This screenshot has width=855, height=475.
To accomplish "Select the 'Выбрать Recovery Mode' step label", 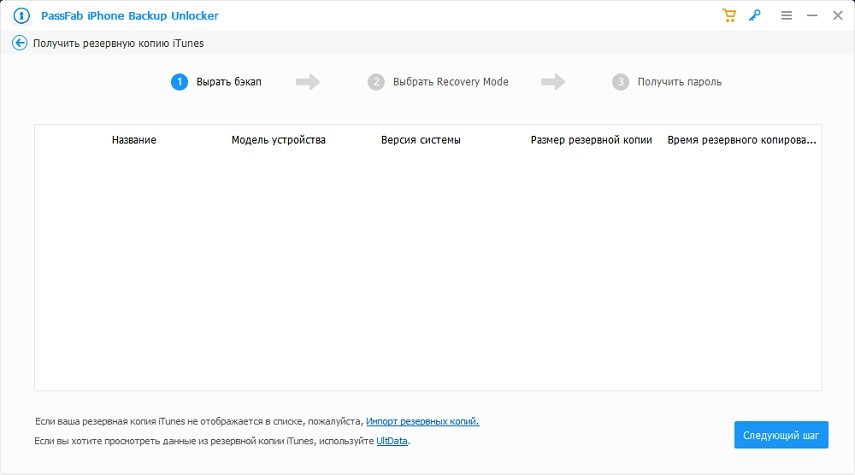I will click(450, 82).
